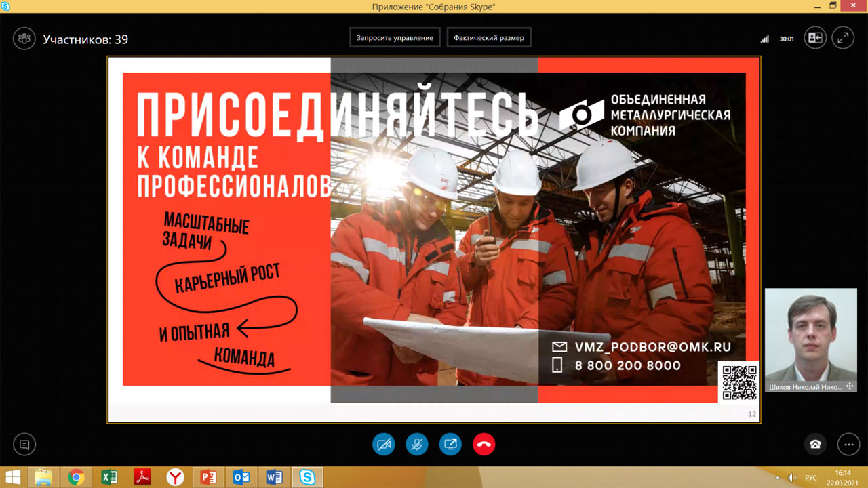Launch Google Chrome from taskbar
Image resolution: width=868 pixels, height=488 pixels.
point(76,477)
